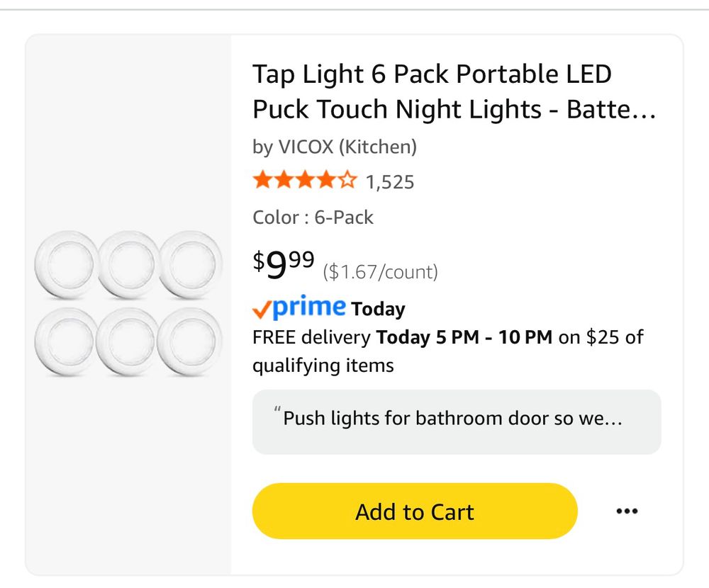Screen dimensions: 709x588
Task: Click the by VICOX (Kitchen) brand text
Action: [x=335, y=147]
